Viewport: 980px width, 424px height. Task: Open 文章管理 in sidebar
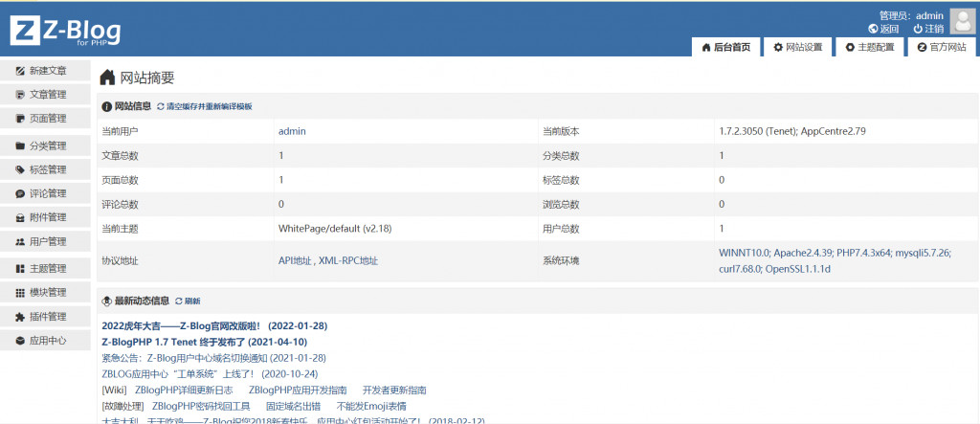point(44,95)
